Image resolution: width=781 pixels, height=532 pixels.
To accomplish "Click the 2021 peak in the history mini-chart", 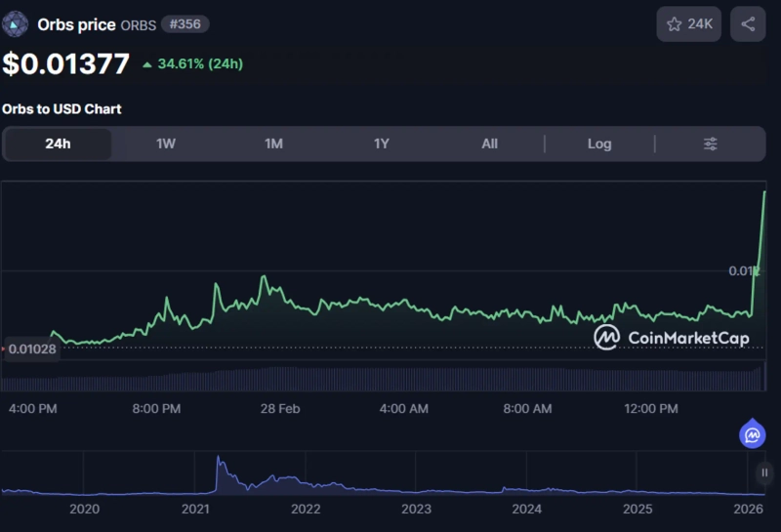I will click(219, 460).
